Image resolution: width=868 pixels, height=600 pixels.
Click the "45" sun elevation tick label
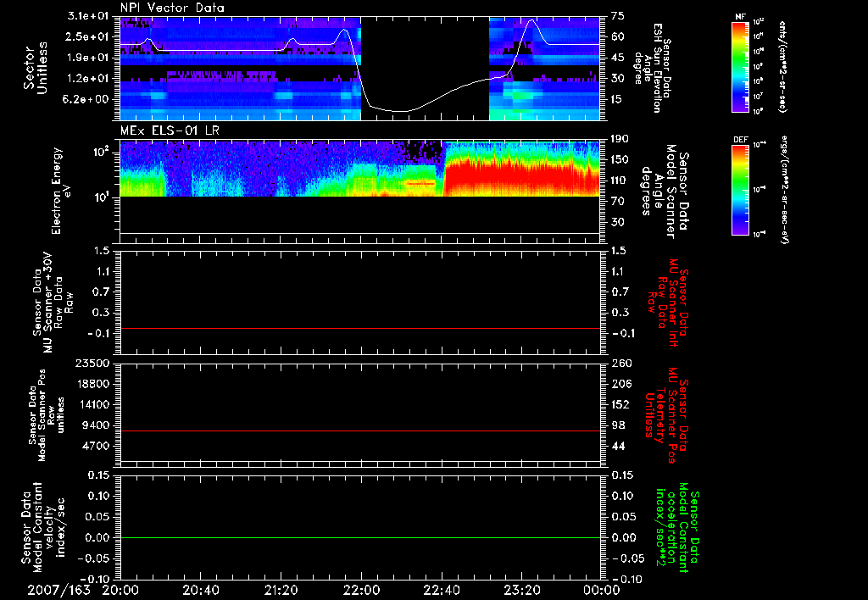tap(618, 58)
